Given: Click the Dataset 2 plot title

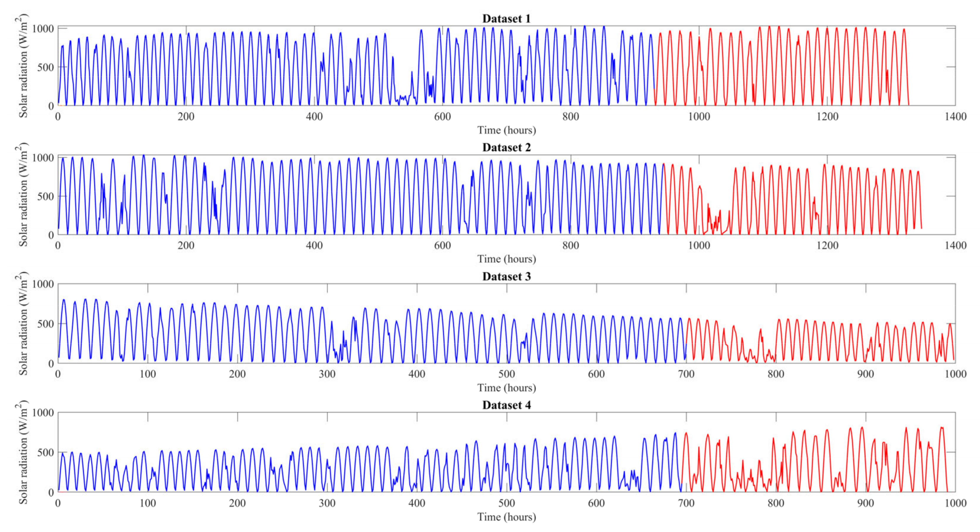Looking at the screenshot, I should 506,147.
